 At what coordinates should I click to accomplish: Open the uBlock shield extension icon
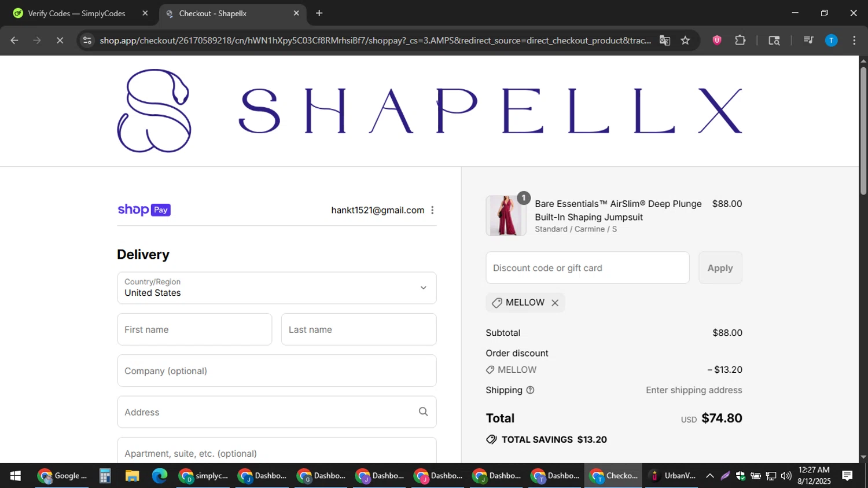716,40
